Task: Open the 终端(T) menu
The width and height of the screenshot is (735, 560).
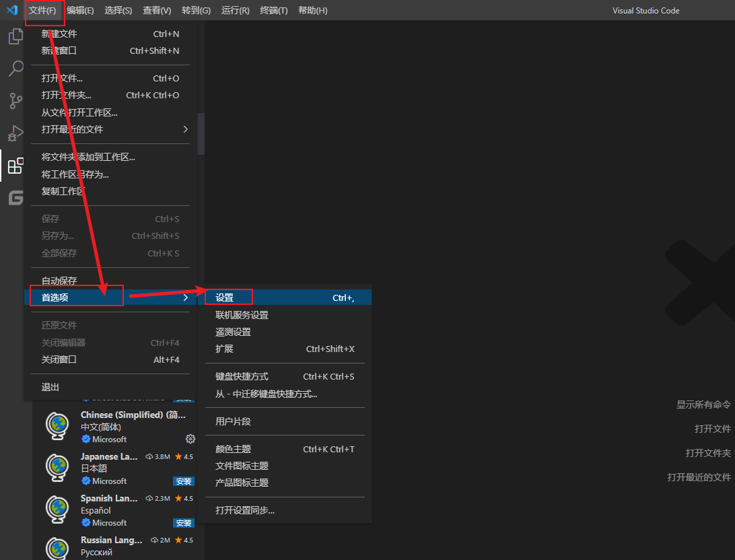Action: pyautogui.click(x=274, y=10)
